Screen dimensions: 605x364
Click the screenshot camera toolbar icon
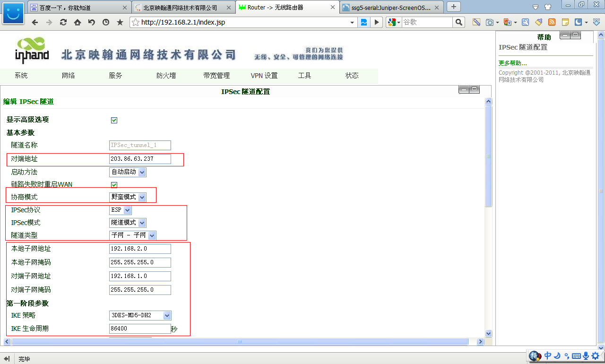[x=490, y=22]
